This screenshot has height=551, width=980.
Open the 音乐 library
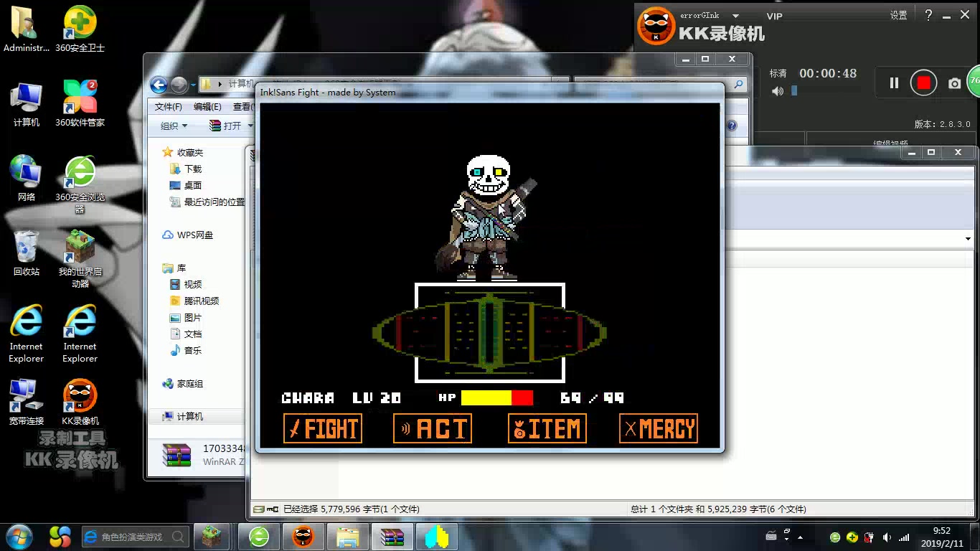pyautogui.click(x=186, y=350)
